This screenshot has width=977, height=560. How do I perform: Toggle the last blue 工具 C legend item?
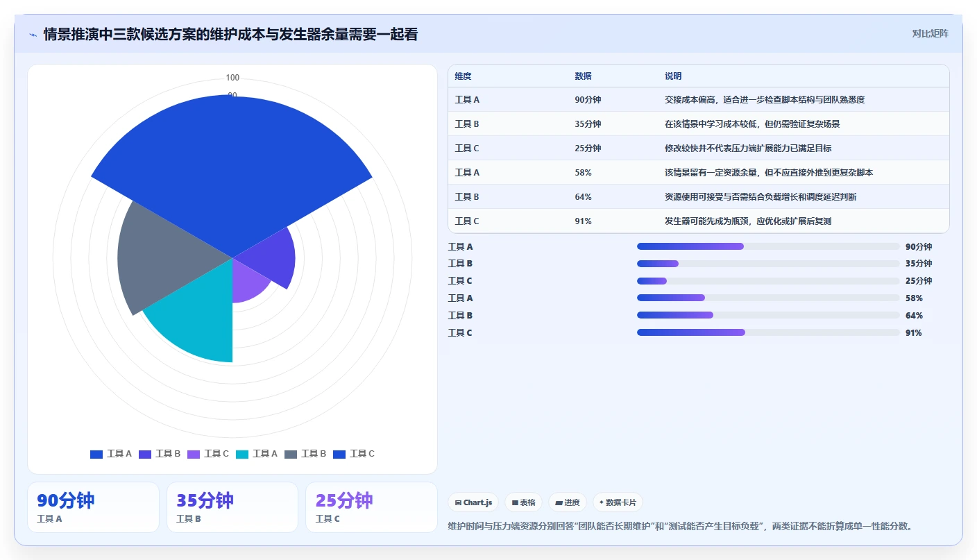pyautogui.click(x=354, y=454)
